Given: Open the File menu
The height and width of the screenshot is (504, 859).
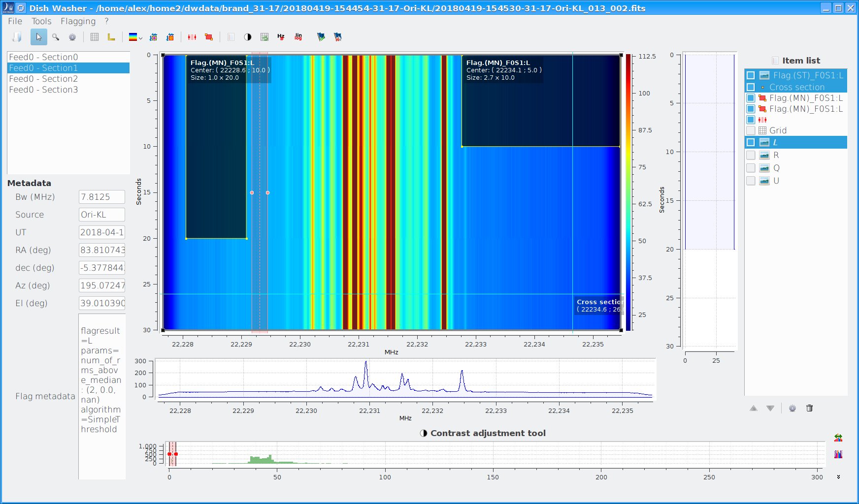Looking at the screenshot, I should pyautogui.click(x=15, y=21).
